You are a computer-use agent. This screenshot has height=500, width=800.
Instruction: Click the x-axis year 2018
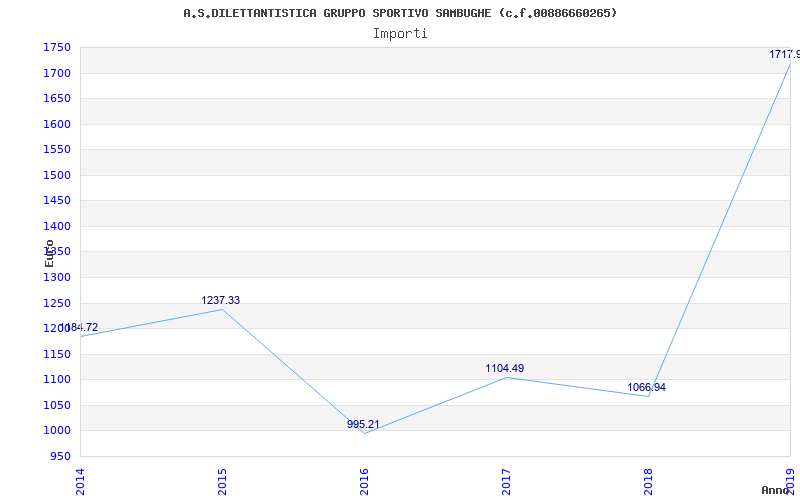click(648, 482)
